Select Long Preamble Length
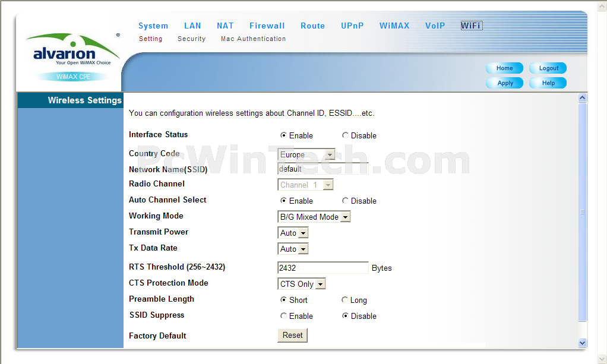Screen dimensions: 607x364 coord(344,300)
